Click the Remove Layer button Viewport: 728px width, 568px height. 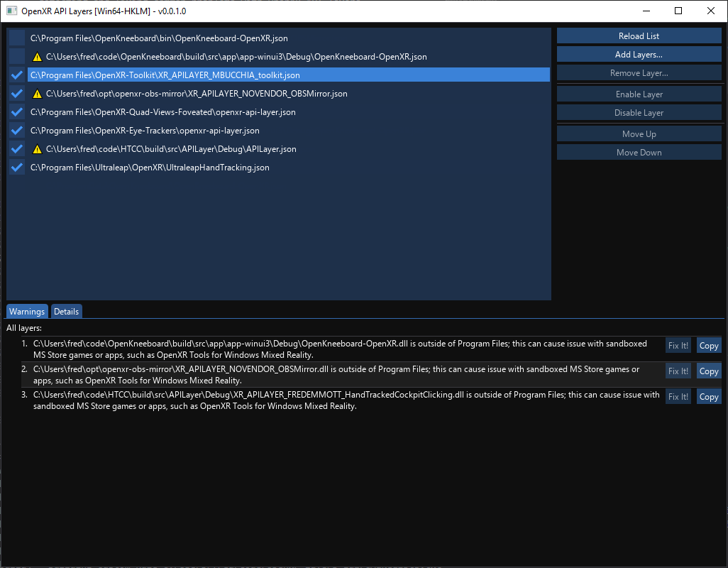(639, 73)
